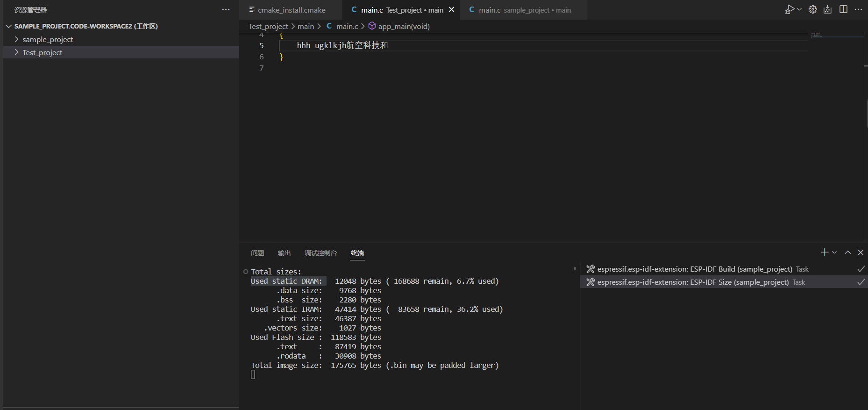
Task: Click terminal command status circle marker
Action: [246, 272]
